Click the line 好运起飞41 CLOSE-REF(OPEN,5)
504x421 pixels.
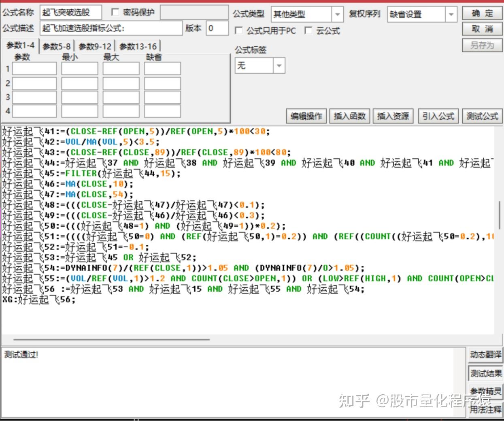coord(136,131)
